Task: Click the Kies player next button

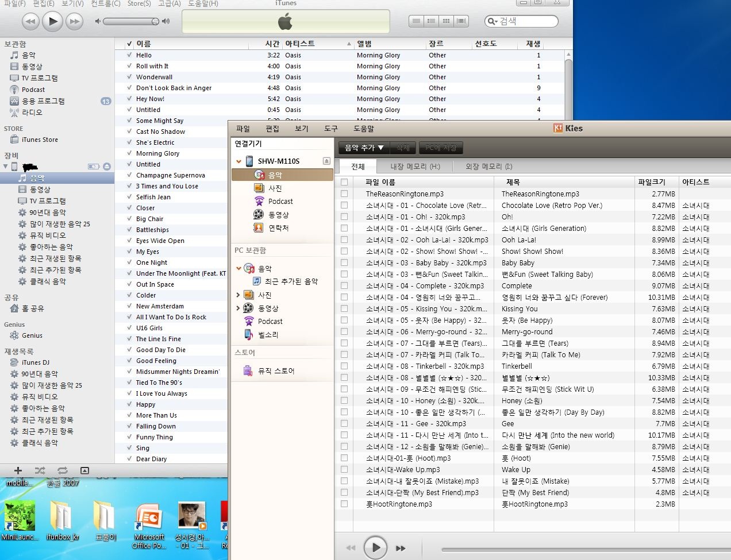Action: (401, 549)
